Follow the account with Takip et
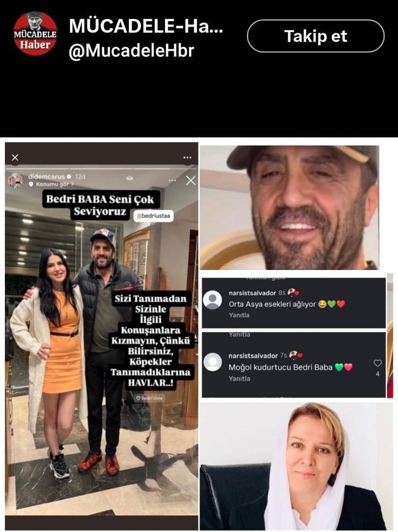This screenshot has width=398, height=532. tap(316, 36)
